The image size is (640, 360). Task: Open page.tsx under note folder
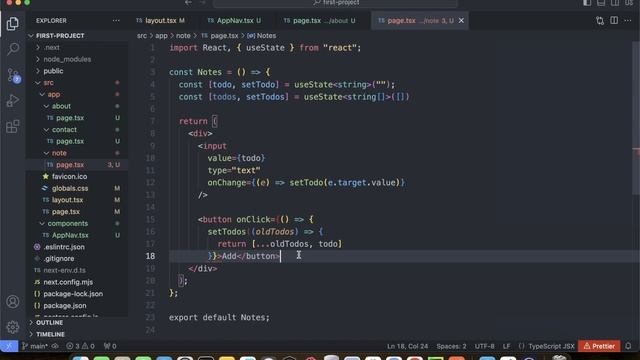[70, 165]
